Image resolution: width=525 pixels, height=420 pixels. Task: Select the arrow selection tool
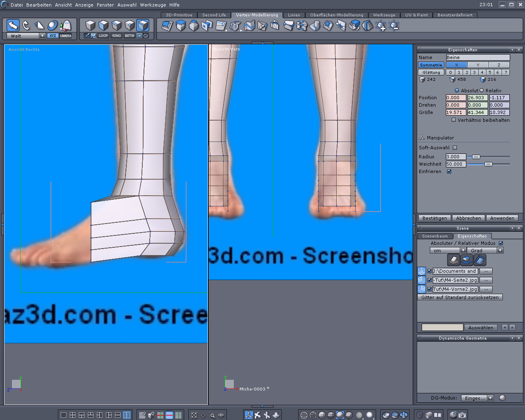(x=13, y=25)
